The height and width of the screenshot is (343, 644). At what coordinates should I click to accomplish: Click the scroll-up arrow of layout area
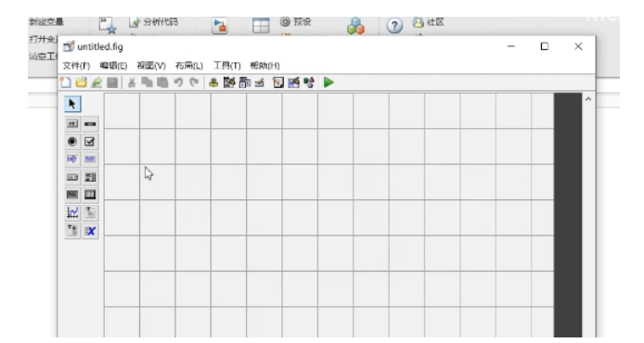[588, 99]
